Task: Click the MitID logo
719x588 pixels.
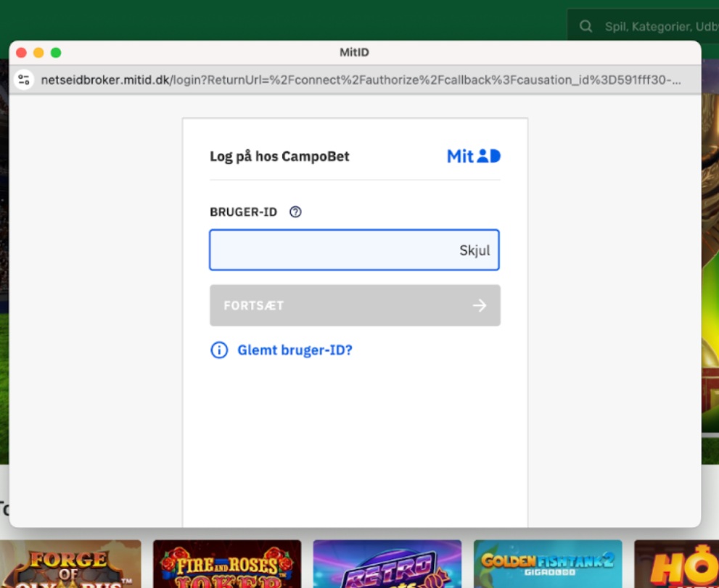Action: (474, 157)
